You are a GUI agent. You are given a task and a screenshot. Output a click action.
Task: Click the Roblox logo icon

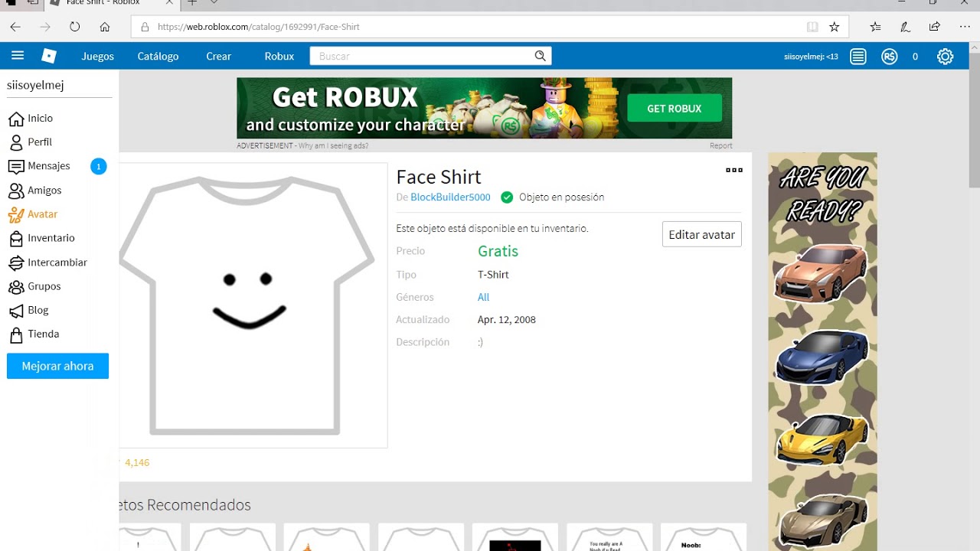[49, 56]
